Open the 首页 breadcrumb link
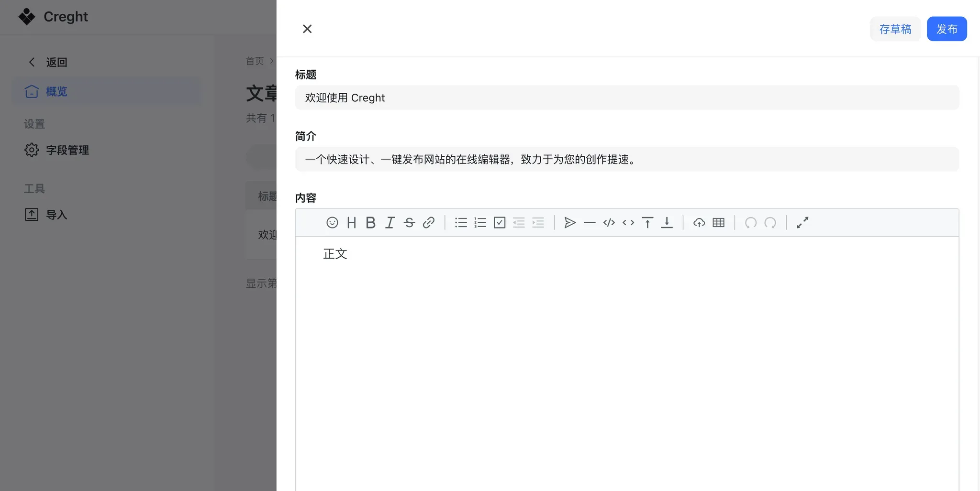980x491 pixels. click(x=255, y=61)
